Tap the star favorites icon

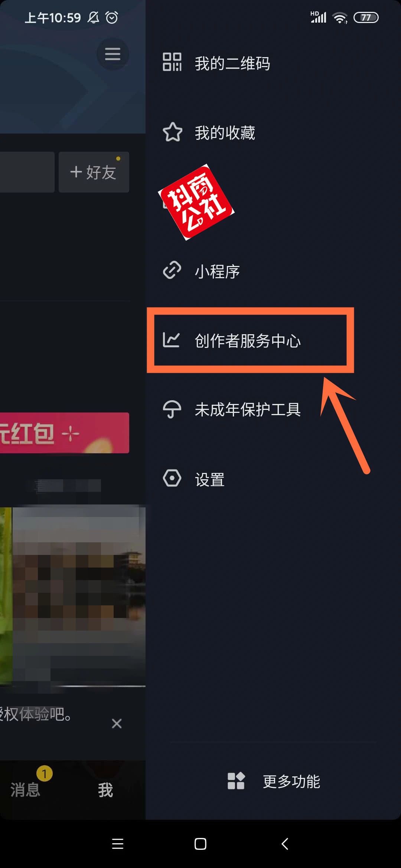[172, 132]
